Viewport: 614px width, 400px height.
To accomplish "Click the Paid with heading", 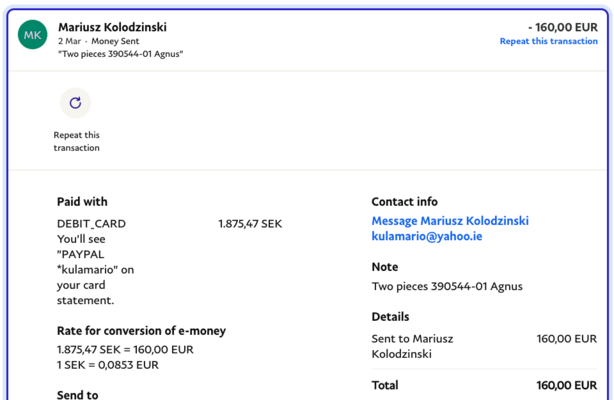I will click(x=82, y=201).
